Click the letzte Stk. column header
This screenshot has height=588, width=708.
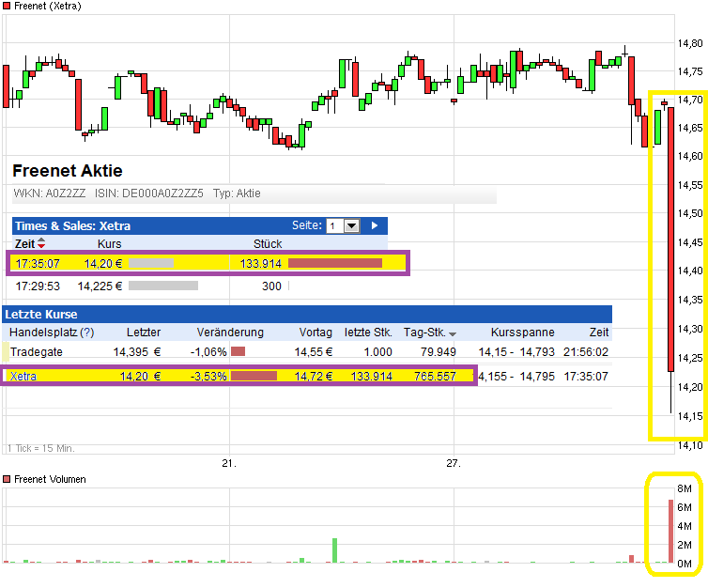368,333
